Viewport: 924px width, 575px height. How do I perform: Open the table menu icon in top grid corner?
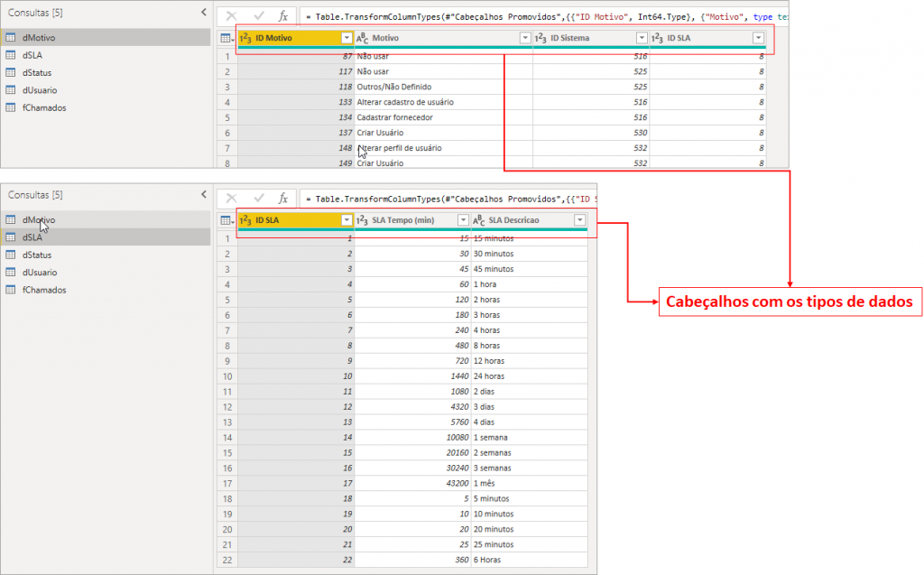click(226, 38)
